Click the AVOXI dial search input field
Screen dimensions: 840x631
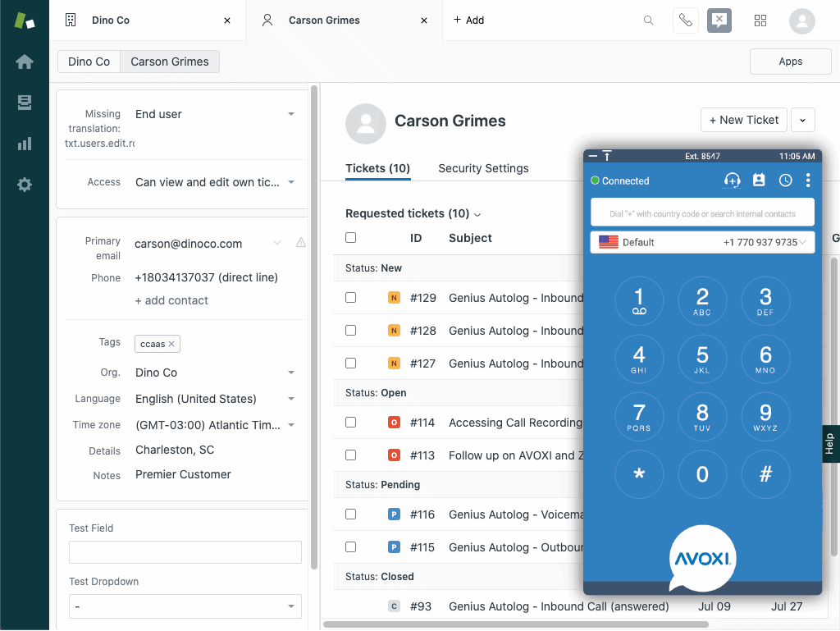(702, 213)
